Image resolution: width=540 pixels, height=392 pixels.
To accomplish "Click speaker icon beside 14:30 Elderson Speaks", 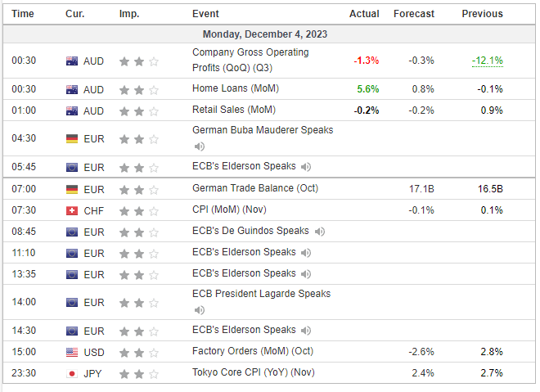I will [306, 331].
